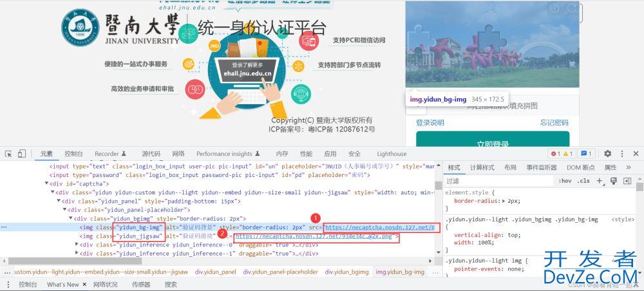Select the 搜索 drawer tab

click(171, 284)
